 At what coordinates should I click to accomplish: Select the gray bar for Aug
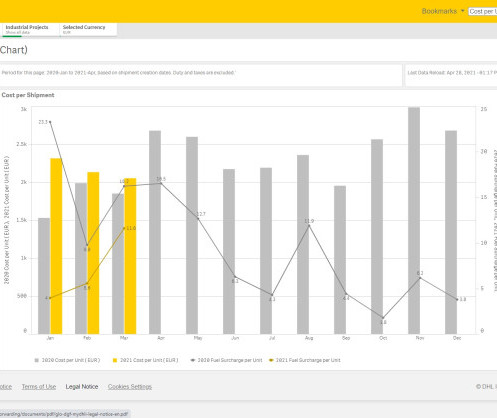point(303,244)
